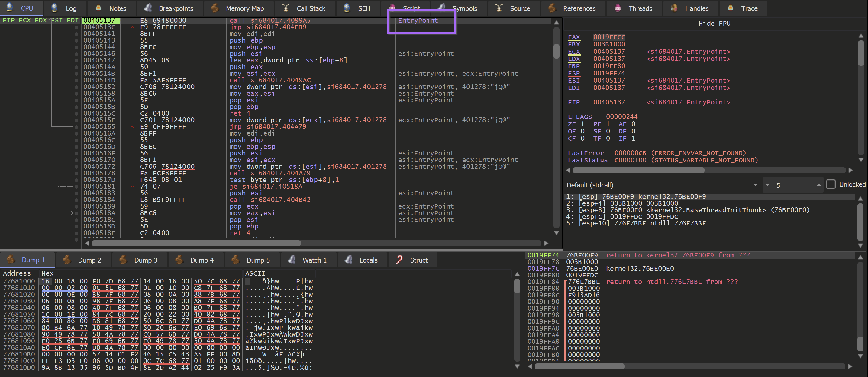This screenshot has height=377, width=868.
Task: Open the Script panel
Action: point(406,8)
